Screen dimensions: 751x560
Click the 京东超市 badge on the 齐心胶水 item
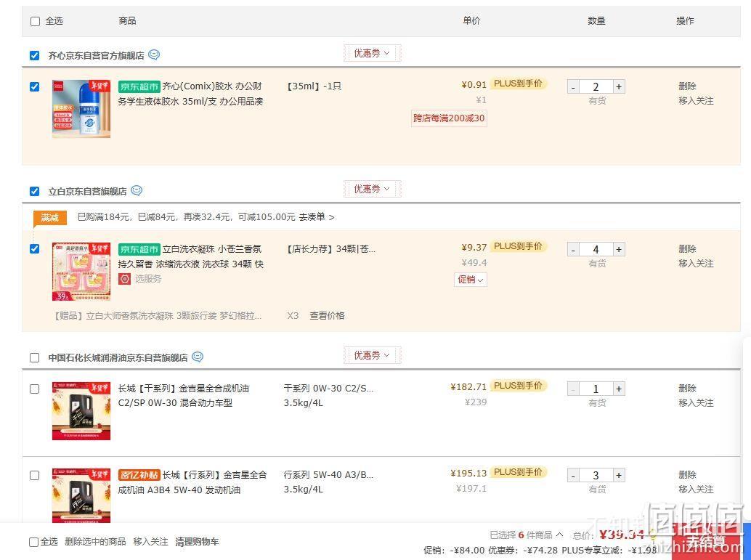[x=139, y=86]
